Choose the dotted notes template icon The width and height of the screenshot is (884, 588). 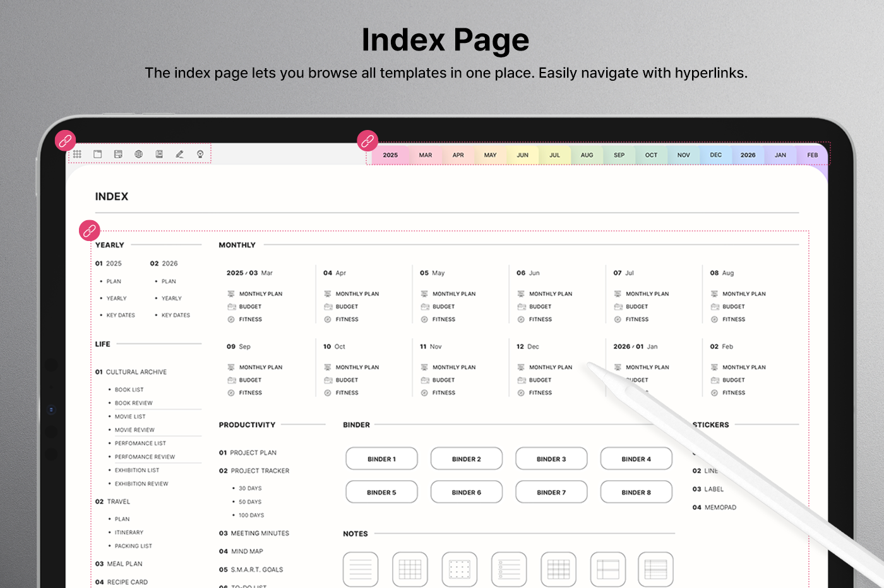click(x=459, y=569)
